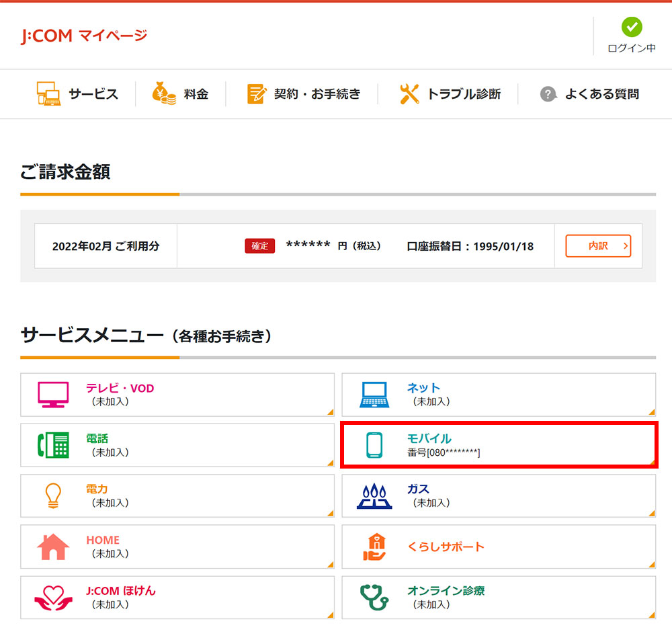The width and height of the screenshot is (672, 640).
Task: Click the corner arrow on くらしサポート card
Action: 652,565
